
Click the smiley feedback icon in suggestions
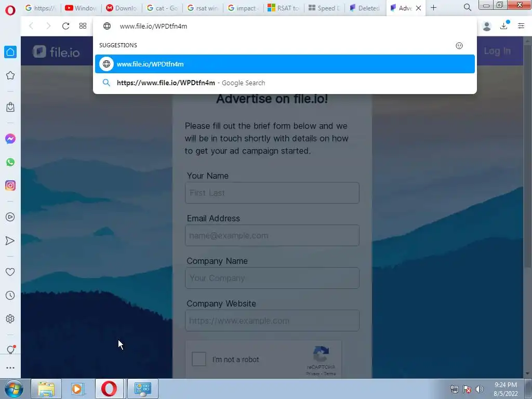click(459, 46)
